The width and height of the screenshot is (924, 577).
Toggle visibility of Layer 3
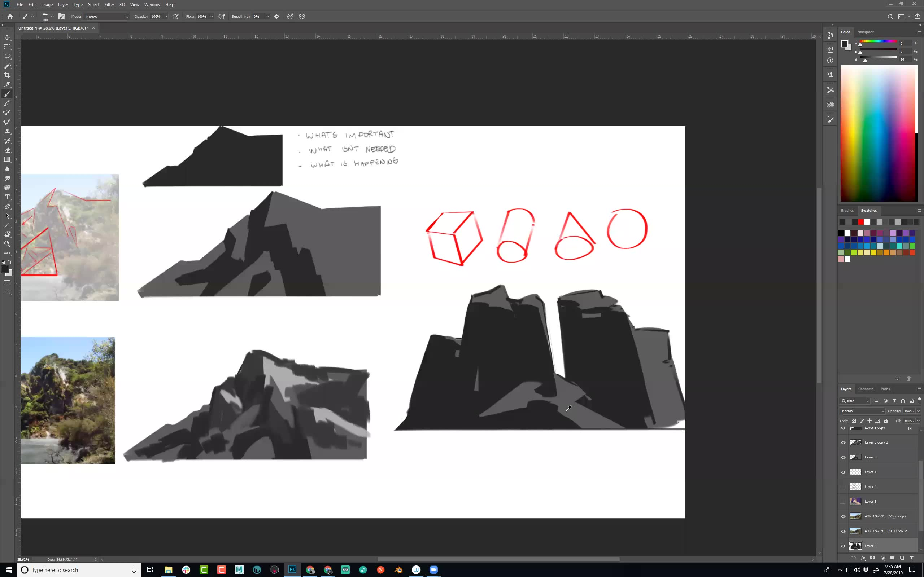tap(843, 501)
